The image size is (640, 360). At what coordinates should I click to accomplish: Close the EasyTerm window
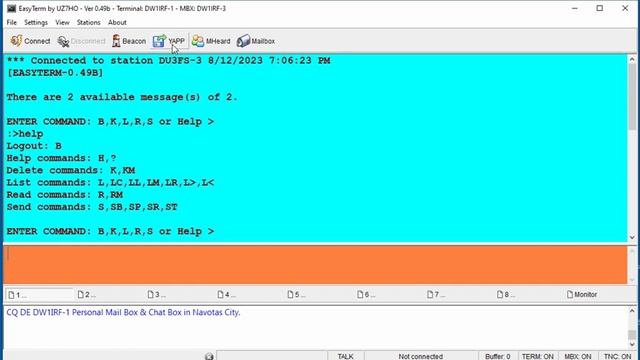pos(625,8)
